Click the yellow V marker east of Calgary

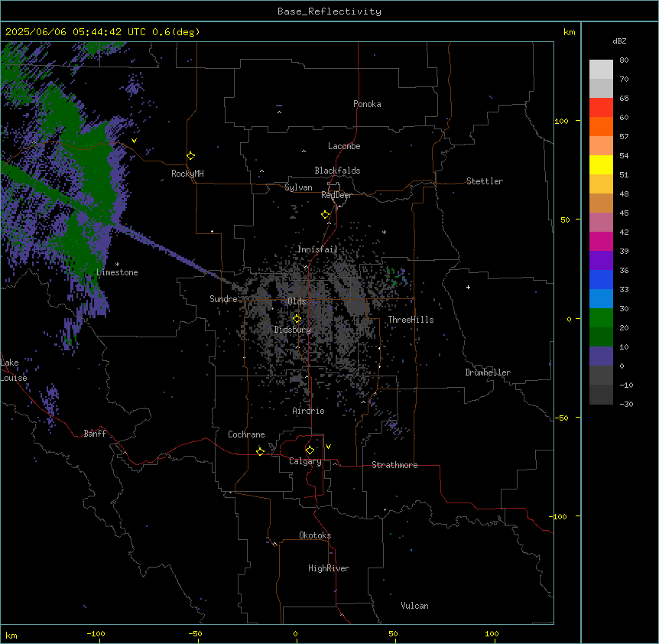pyautogui.click(x=328, y=447)
